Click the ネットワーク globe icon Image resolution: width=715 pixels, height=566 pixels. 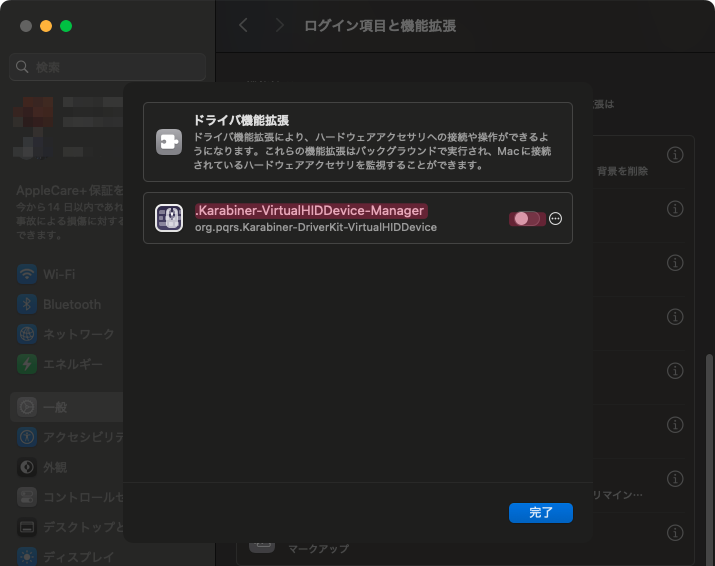point(27,334)
